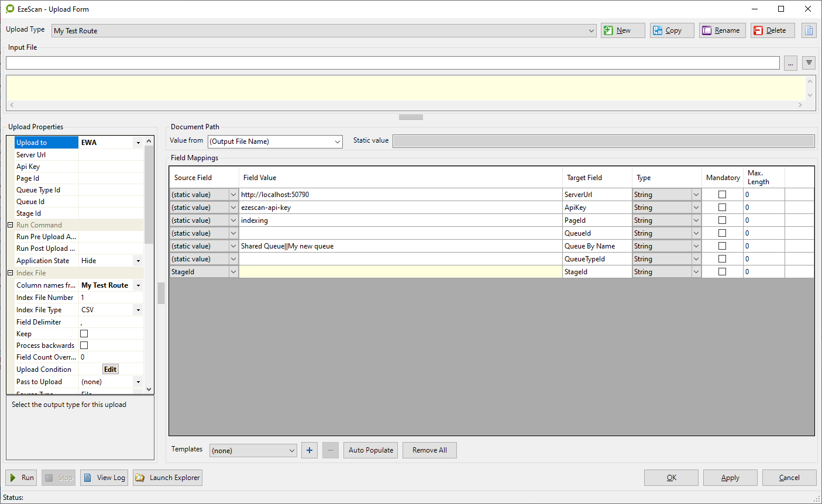This screenshot has width=822, height=504.
Task: Delete the current upload type
Action: pos(773,30)
